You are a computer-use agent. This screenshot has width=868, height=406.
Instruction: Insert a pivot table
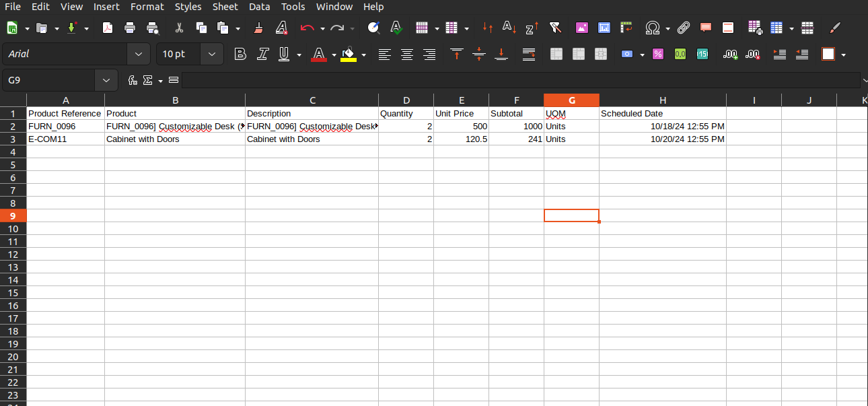[x=626, y=28]
